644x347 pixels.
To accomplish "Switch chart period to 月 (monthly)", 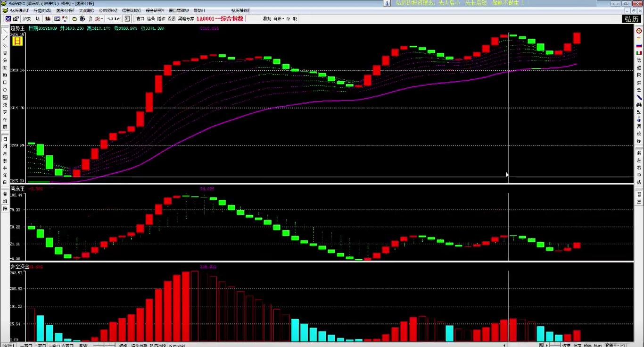I will click(5, 153).
